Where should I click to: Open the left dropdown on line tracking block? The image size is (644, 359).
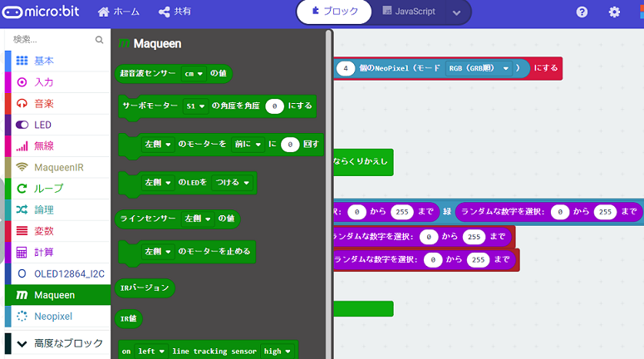[151, 352]
